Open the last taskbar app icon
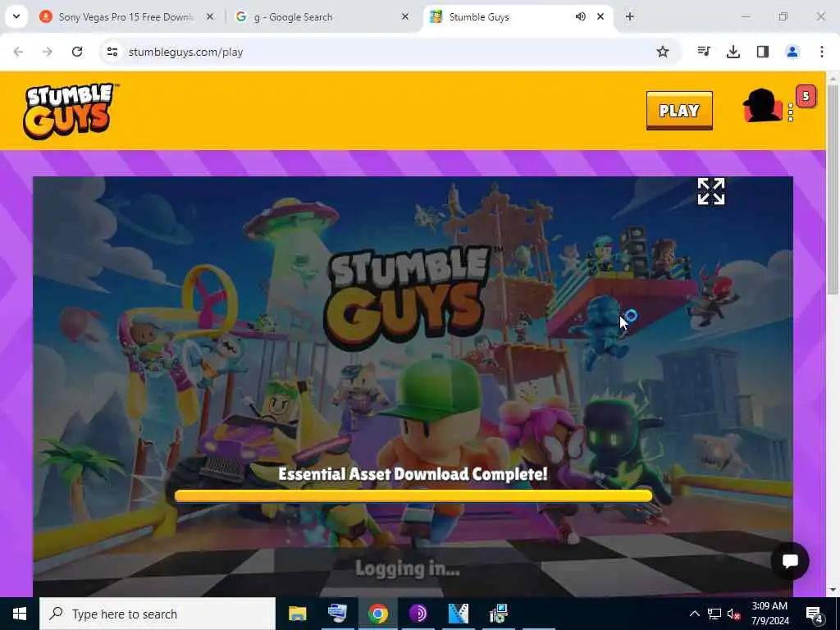Viewport: 840px width, 630px height. click(x=498, y=614)
